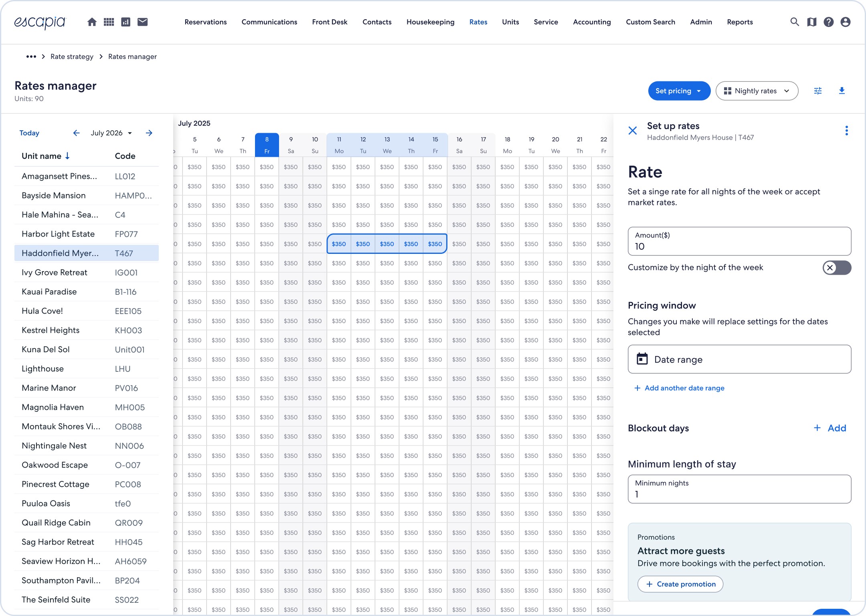The height and width of the screenshot is (616, 866).
Task: Click the filter settings sliders icon
Action: pyautogui.click(x=818, y=91)
